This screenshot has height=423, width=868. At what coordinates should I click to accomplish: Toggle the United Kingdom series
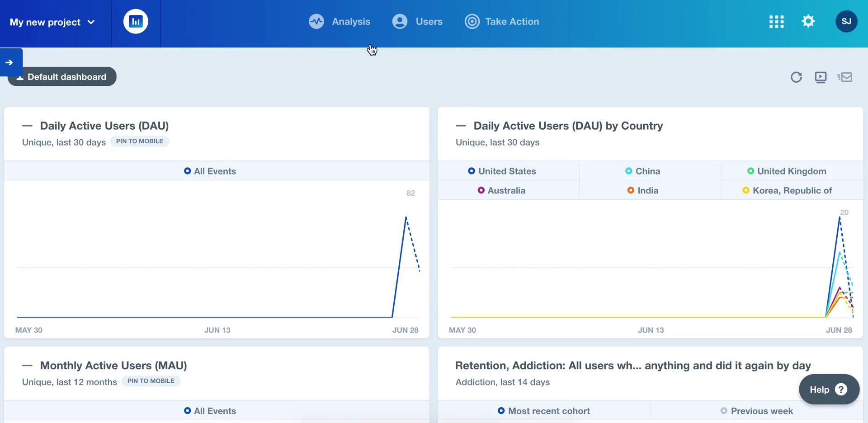(x=787, y=171)
